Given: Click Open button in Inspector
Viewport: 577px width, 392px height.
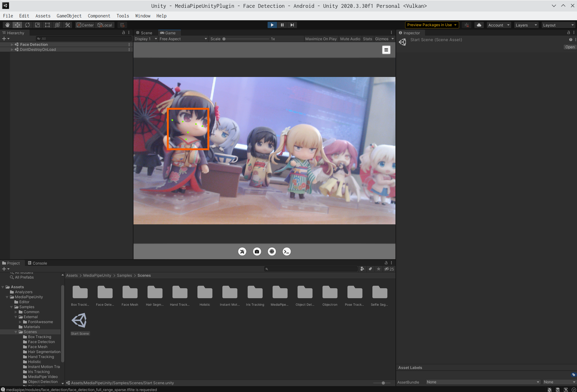Looking at the screenshot, I should pos(570,47).
